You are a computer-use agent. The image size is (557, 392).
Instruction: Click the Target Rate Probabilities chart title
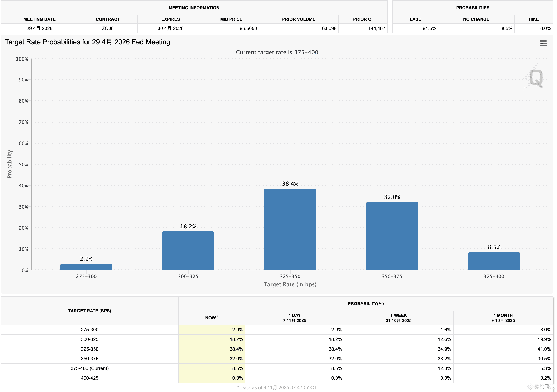click(87, 42)
